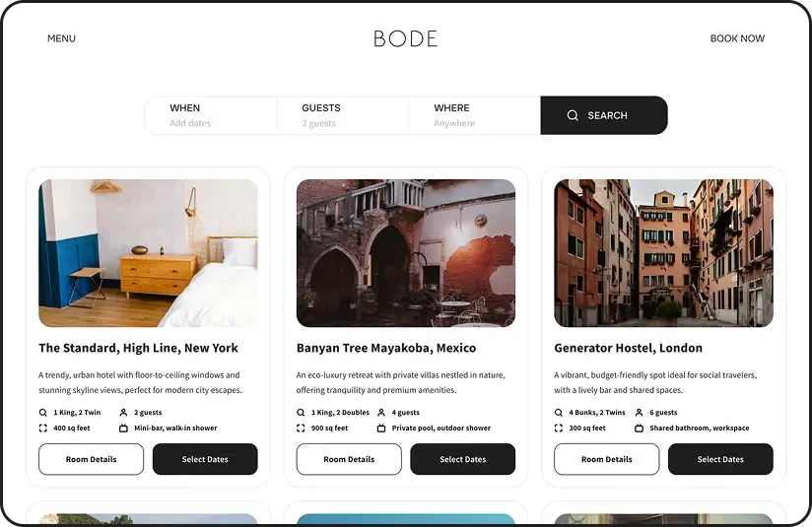Viewport: 812px width, 527px height.
Task: Click the text 'Private pool, outdoor shower'
Action: (x=441, y=428)
